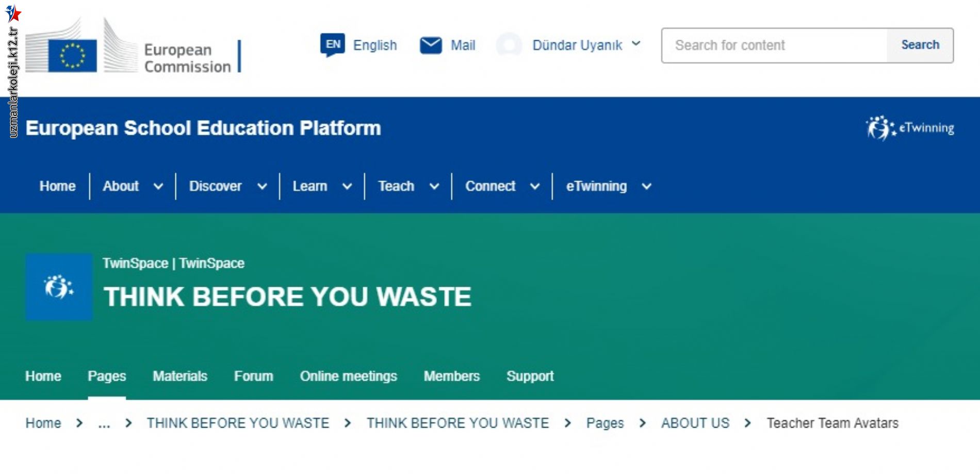Open the eTwinning menu item
The image size is (980, 474).
pos(596,186)
